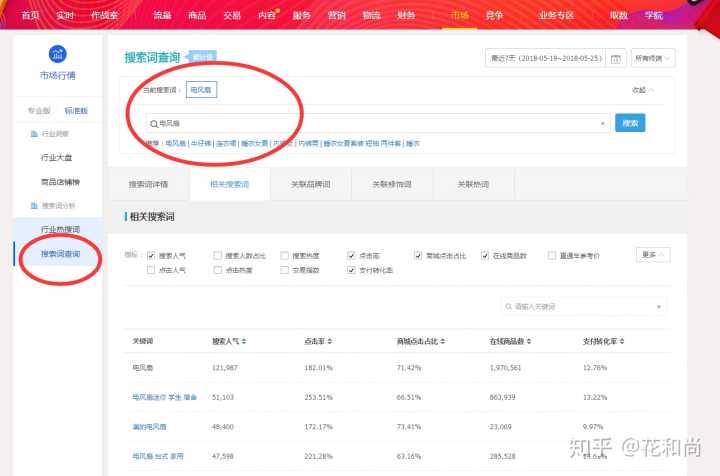Select 行业大盘 in the left sidebar

coord(61,157)
